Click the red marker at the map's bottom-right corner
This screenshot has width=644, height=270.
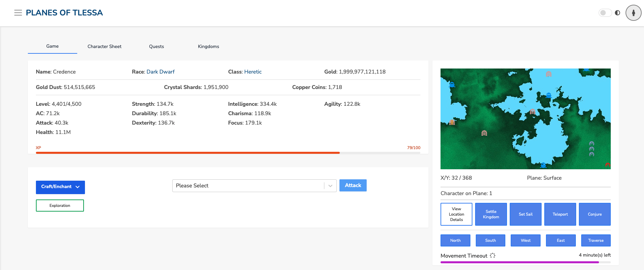point(607,165)
